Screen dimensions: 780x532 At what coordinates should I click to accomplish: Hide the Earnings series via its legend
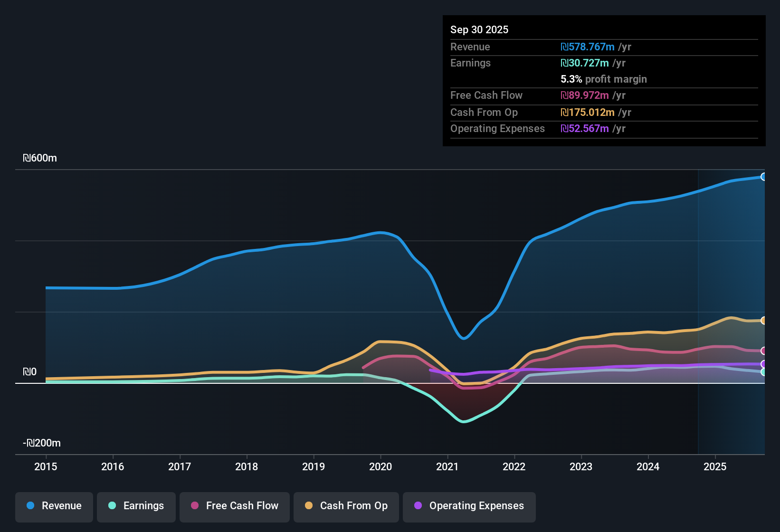click(136, 506)
